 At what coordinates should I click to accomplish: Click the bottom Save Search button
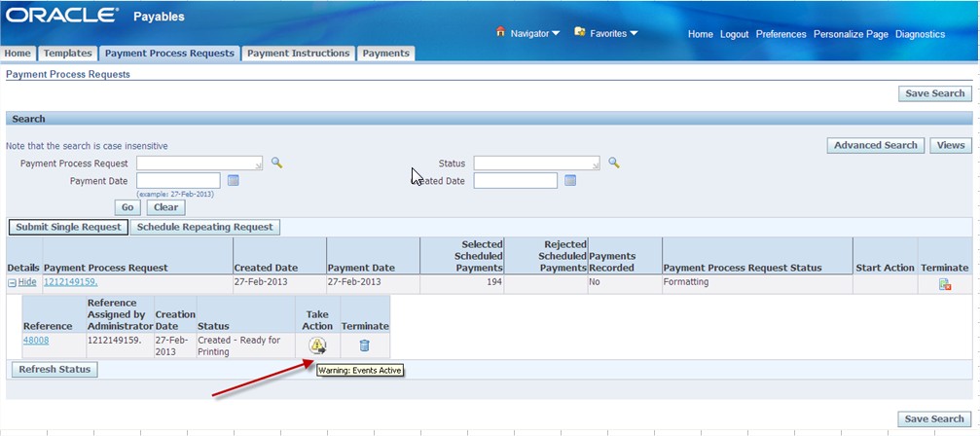[x=935, y=419]
